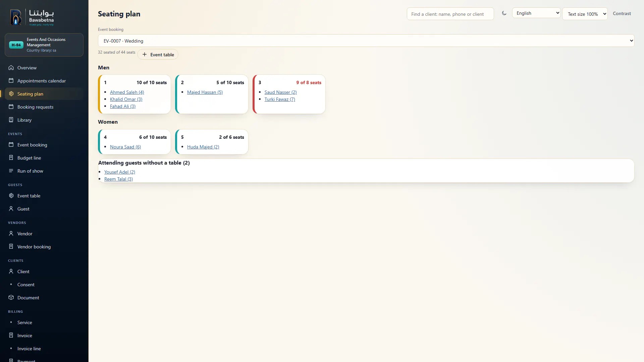Click the Budget line icon
The image size is (644, 362).
pyautogui.click(x=11, y=158)
